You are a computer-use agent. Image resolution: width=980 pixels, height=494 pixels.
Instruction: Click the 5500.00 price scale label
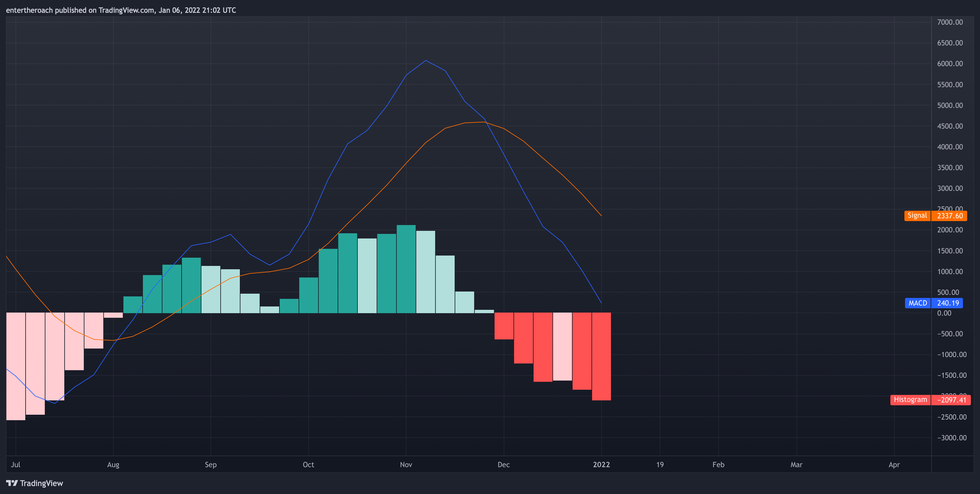pos(950,84)
